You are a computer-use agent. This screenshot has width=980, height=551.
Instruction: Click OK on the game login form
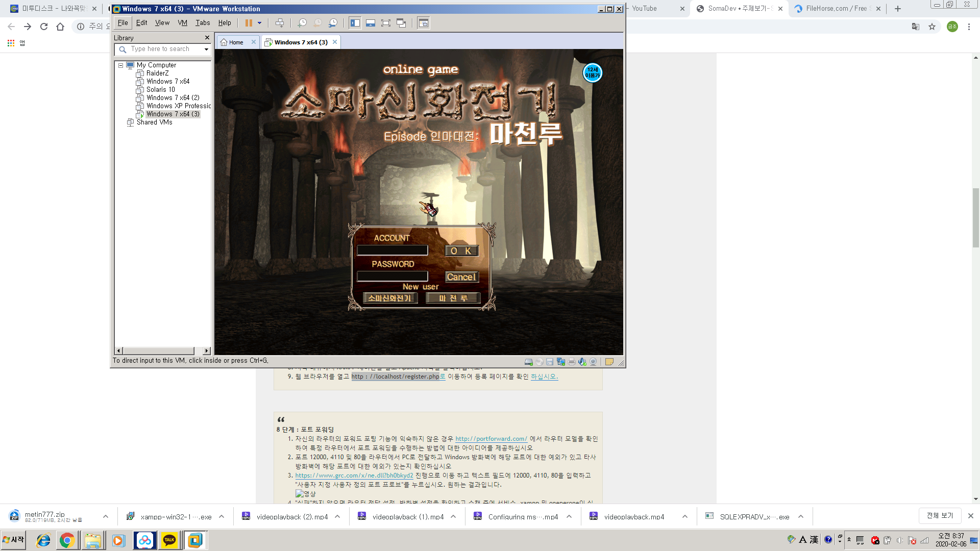(x=461, y=251)
